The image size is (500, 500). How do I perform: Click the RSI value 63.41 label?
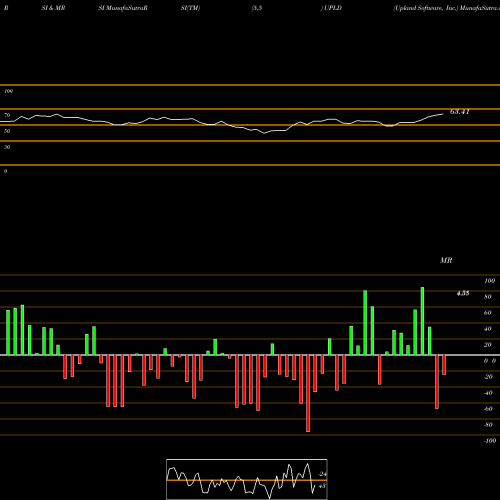(x=460, y=112)
